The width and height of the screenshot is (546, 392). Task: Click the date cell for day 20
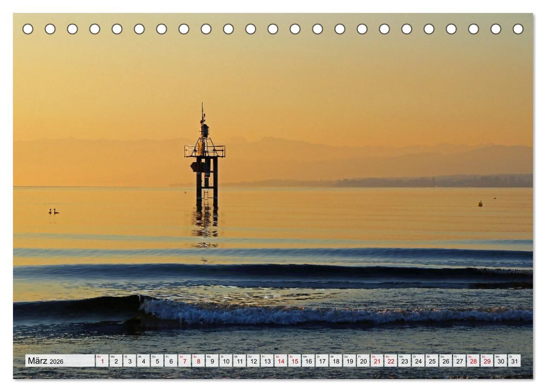pyautogui.click(x=363, y=361)
